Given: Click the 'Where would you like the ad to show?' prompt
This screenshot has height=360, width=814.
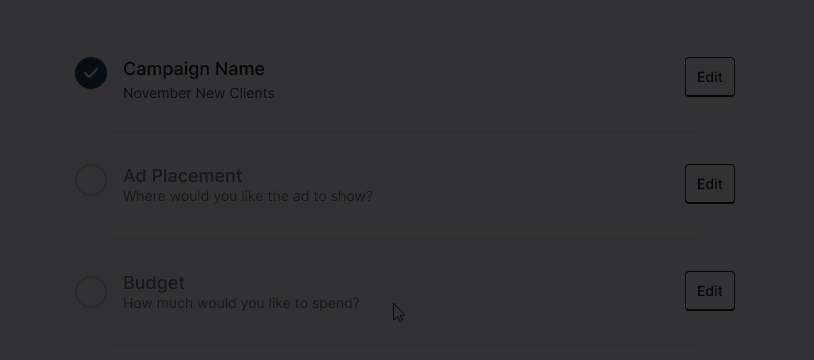Looking at the screenshot, I should (248, 196).
